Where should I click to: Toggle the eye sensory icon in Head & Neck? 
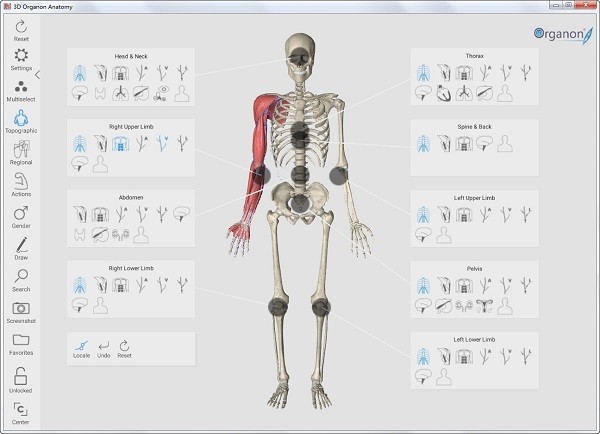point(161,93)
